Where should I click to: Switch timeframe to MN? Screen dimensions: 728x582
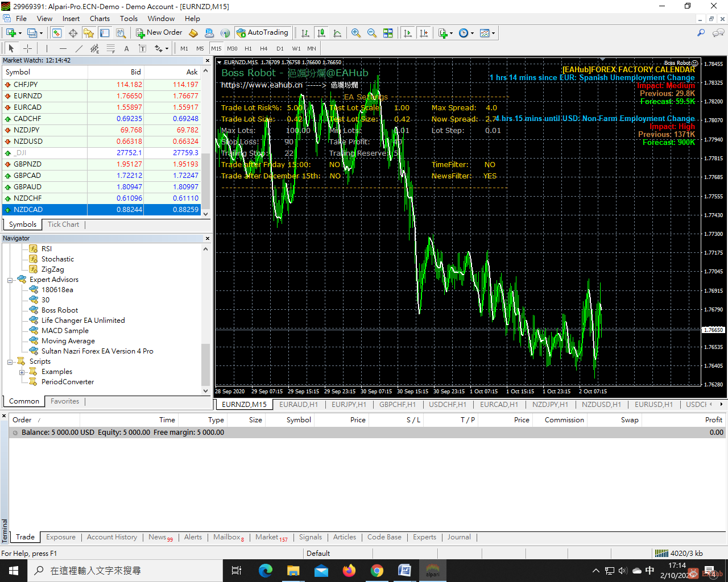[x=312, y=48]
